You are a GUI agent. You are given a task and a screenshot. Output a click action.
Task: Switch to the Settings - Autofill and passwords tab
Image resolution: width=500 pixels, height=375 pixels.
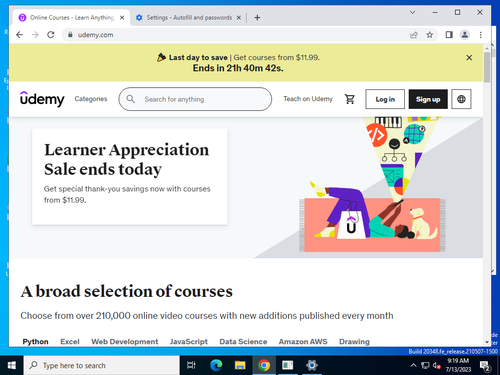189,18
